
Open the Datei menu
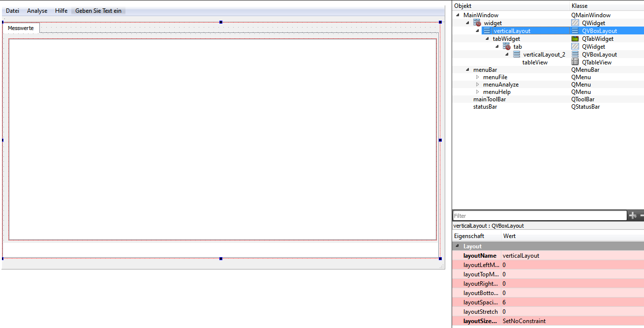click(12, 11)
